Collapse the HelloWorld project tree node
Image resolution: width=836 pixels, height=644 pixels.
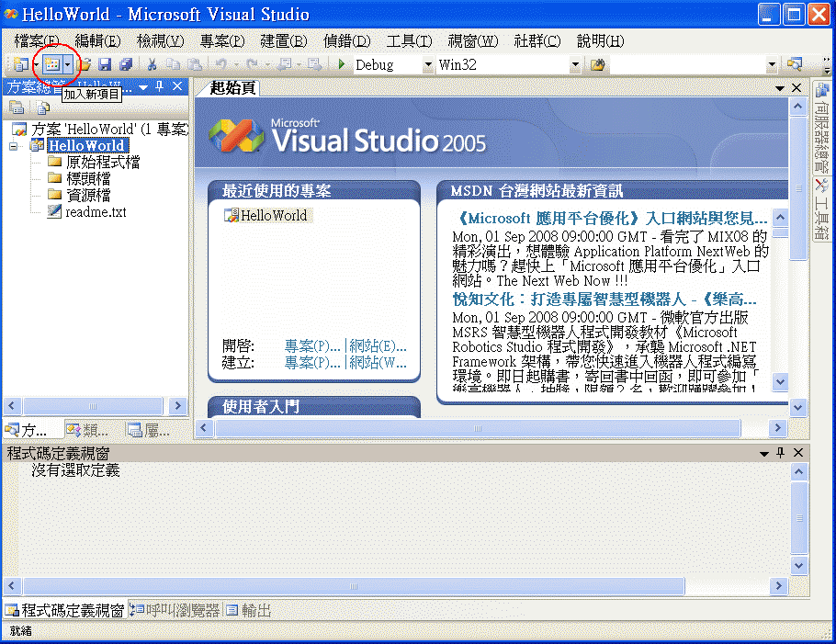pyautogui.click(x=14, y=145)
